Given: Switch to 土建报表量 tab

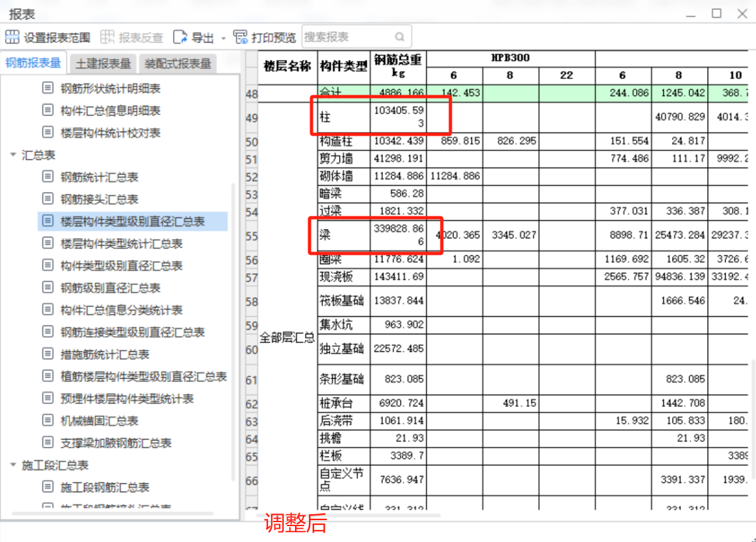Looking at the screenshot, I should [x=103, y=64].
